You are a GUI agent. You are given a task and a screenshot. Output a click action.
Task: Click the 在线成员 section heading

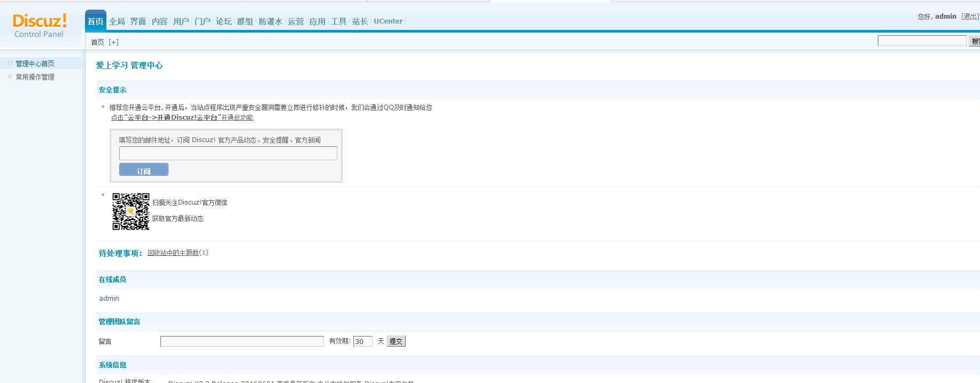point(112,279)
